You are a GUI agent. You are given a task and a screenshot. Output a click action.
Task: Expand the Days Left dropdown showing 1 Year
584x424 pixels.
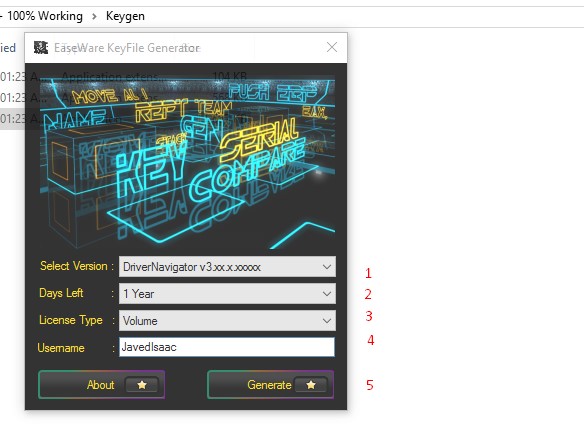point(227,294)
